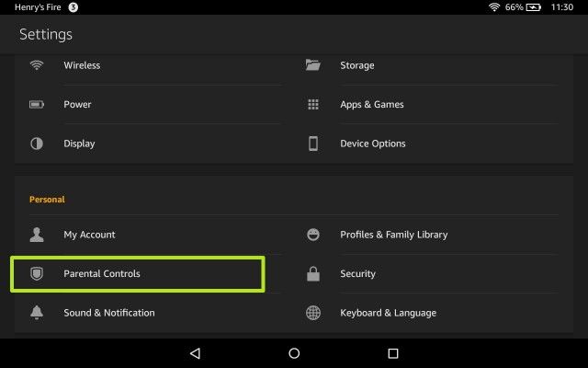Tap the Sound & Notification bell icon
Screen dimensions: 588x368
[37, 313]
